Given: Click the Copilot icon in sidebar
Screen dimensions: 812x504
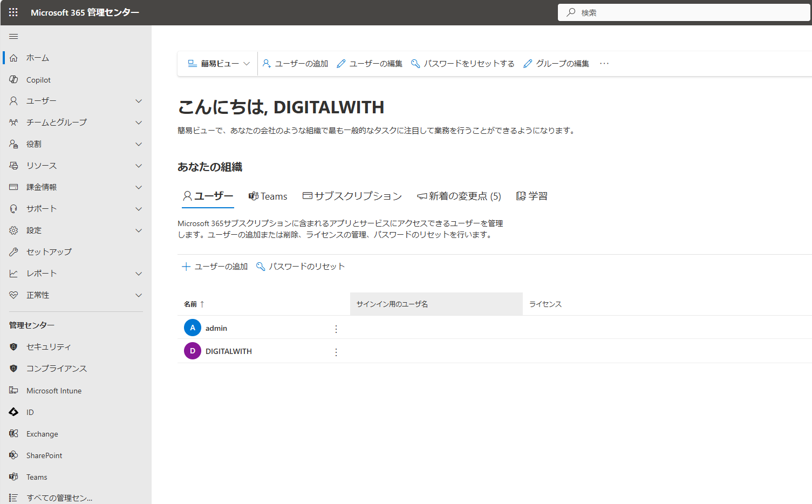Looking at the screenshot, I should tap(13, 79).
